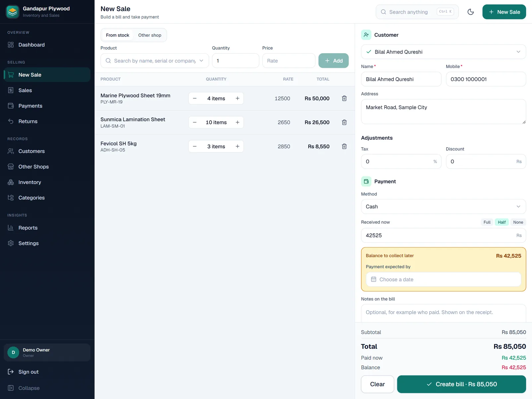Switch to the Other shop tab
The width and height of the screenshot is (532, 399).
coord(150,35)
